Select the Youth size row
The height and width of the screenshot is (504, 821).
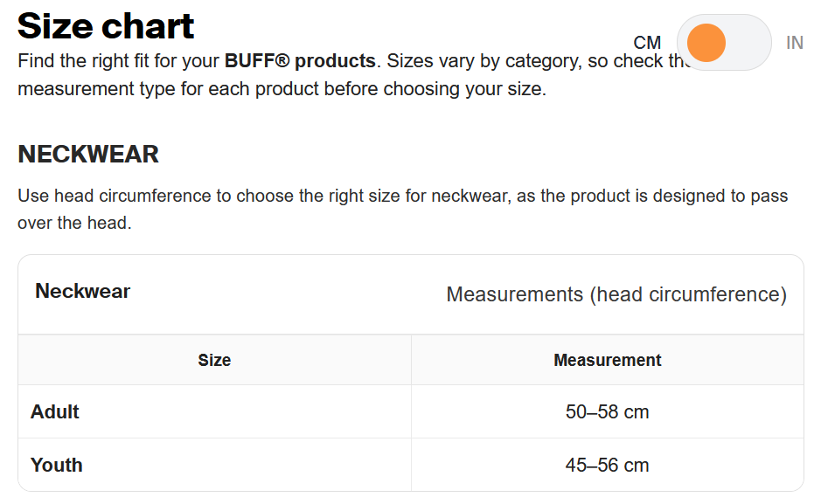pos(411,465)
